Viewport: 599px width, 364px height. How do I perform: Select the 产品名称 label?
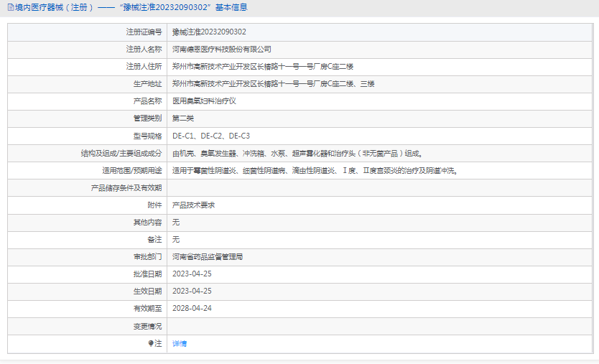pyautogui.click(x=147, y=101)
